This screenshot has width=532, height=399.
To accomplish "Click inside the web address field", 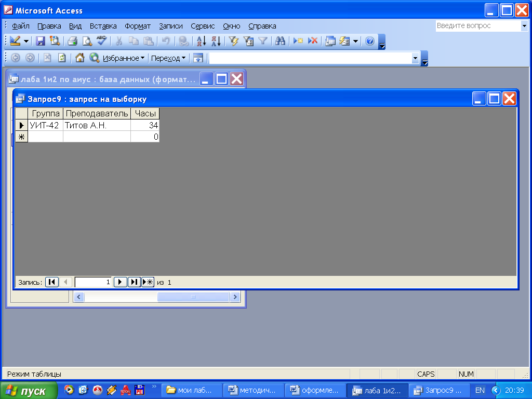I will click(x=310, y=58).
